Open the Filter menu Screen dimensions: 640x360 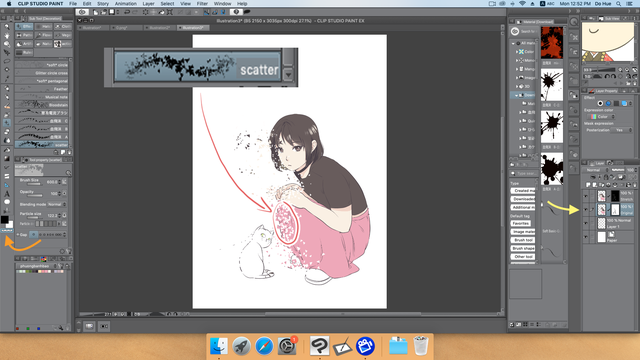[x=202, y=4]
